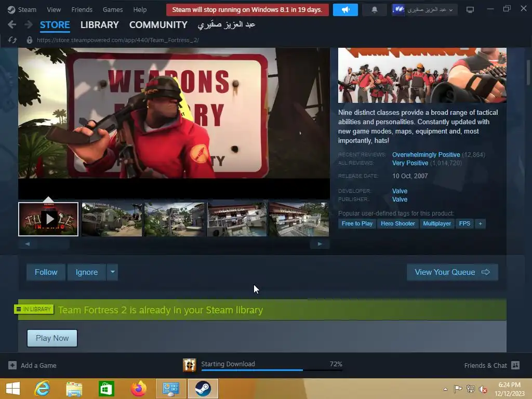Select the FPS tag
The image size is (532, 399).
click(464, 223)
